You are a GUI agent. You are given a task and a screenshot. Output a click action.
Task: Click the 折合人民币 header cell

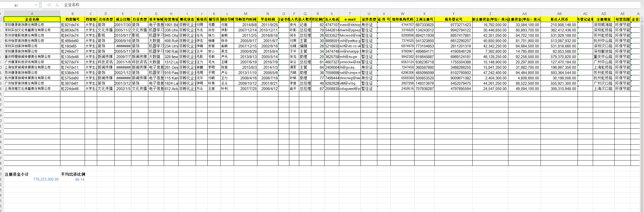click(x=559, y=19)
